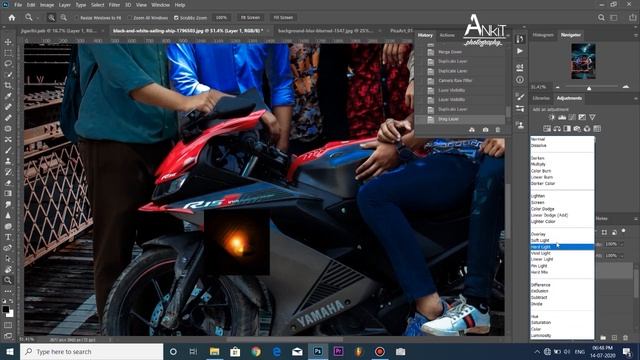
Task: Open the Fill 100% dropdown arrow
Action: click(621, 256)
